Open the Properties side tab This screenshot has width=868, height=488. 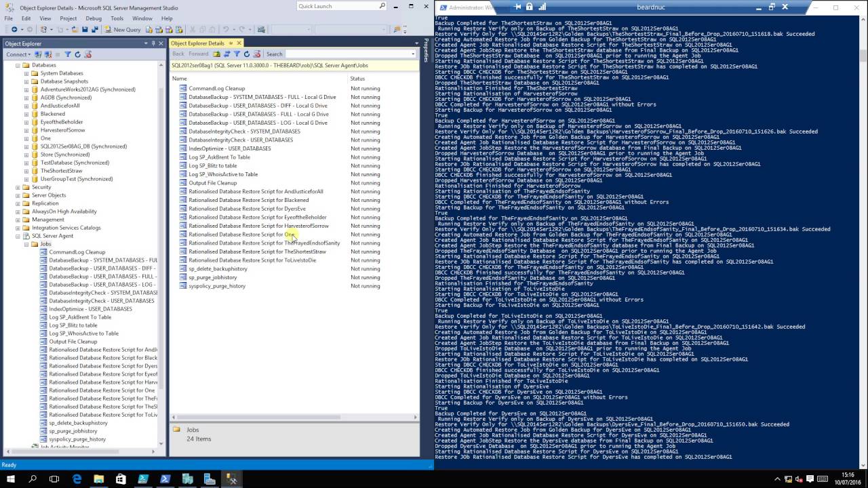point(426,51)
